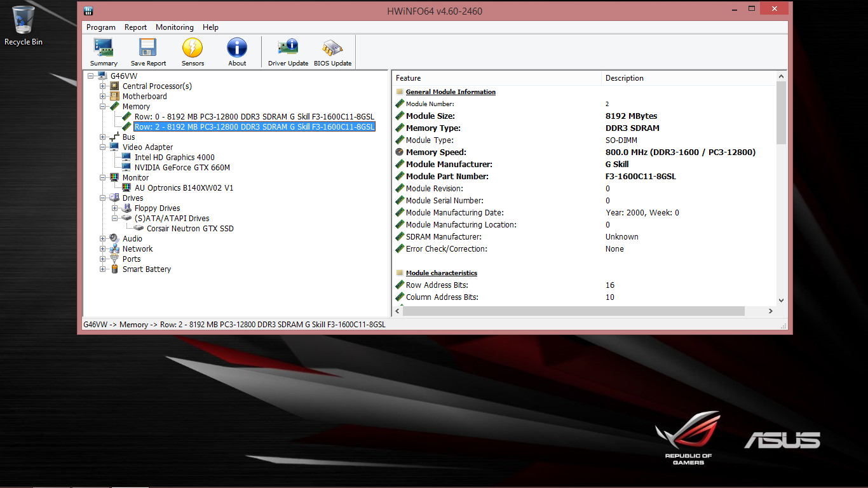Select Intel HD Graphics 4000
The width and height of the screenshot is (868, 488).
pyautogui.click(x=175, y=157)
